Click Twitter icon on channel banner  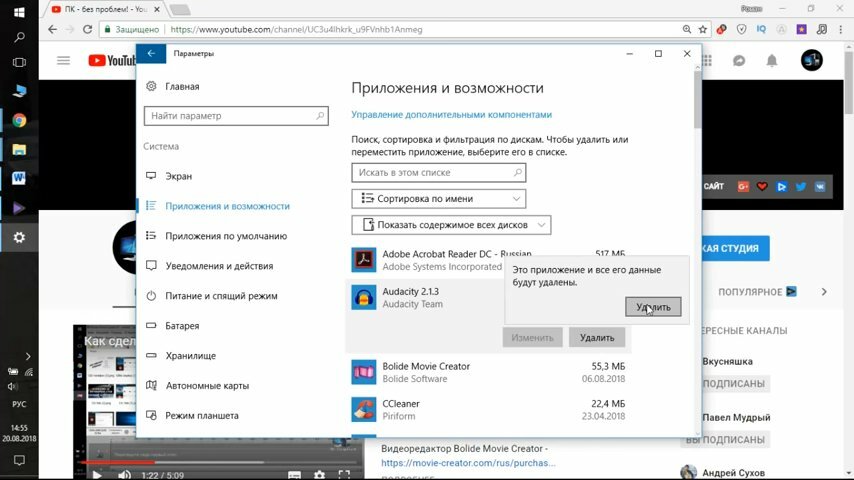tap(801, 186)
